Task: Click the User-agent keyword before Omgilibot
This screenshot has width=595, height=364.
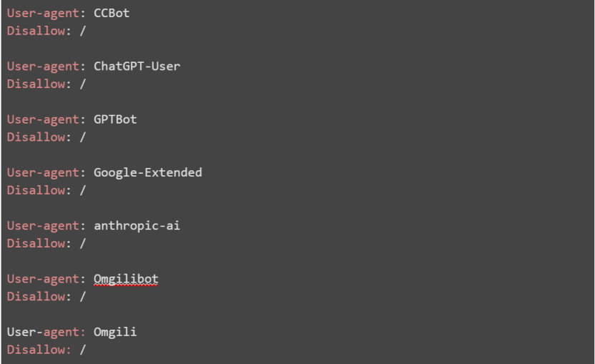Action: pyautogui.click(x=43, y=279)
